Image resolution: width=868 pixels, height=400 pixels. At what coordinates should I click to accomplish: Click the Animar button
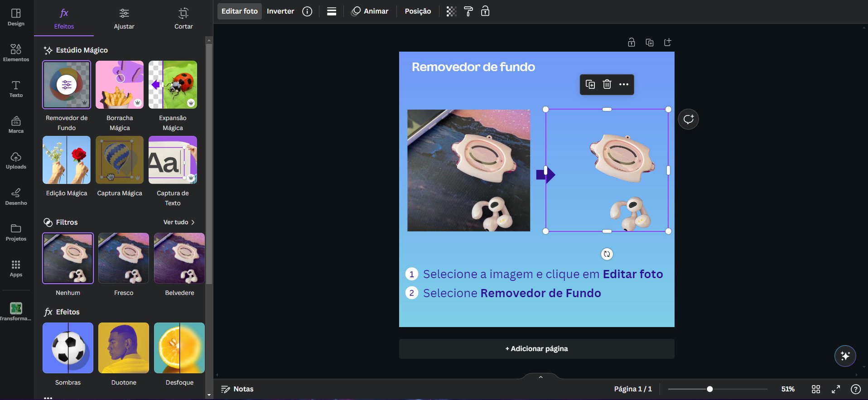tap(370, 11)
